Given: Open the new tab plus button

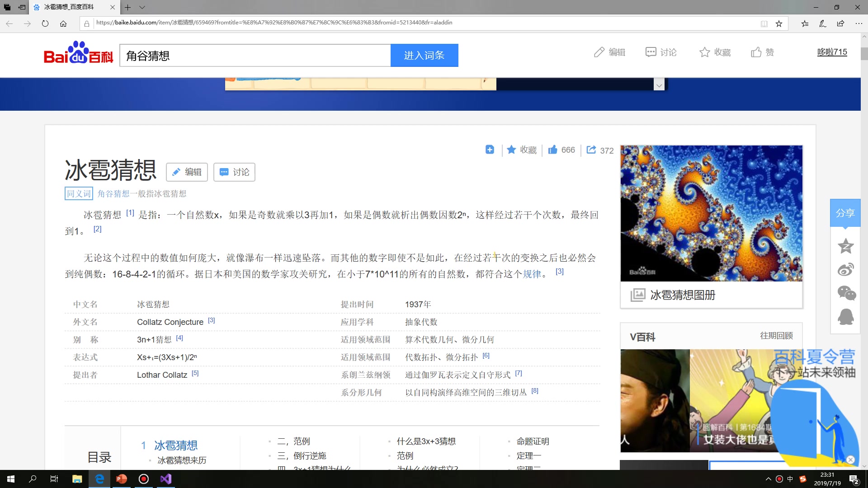Looking at the screenshot, I should coord(128,7).
